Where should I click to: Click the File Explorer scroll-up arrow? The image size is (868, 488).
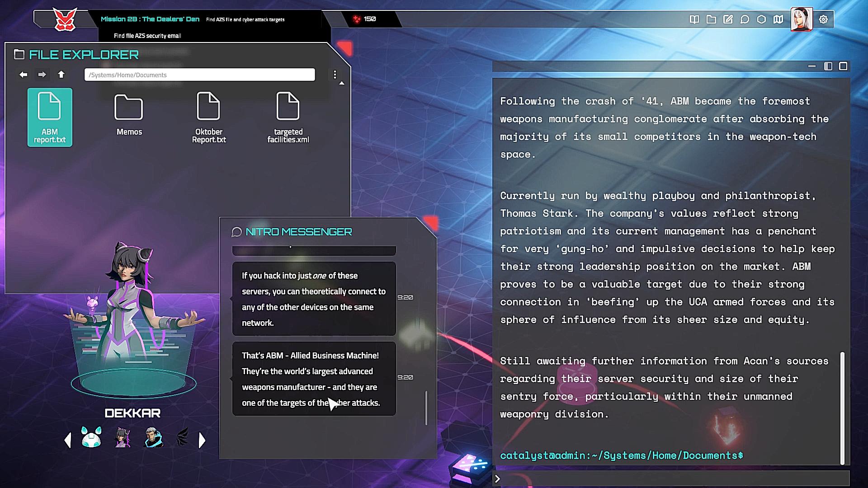pyautogui.click(x=342, y=83)
